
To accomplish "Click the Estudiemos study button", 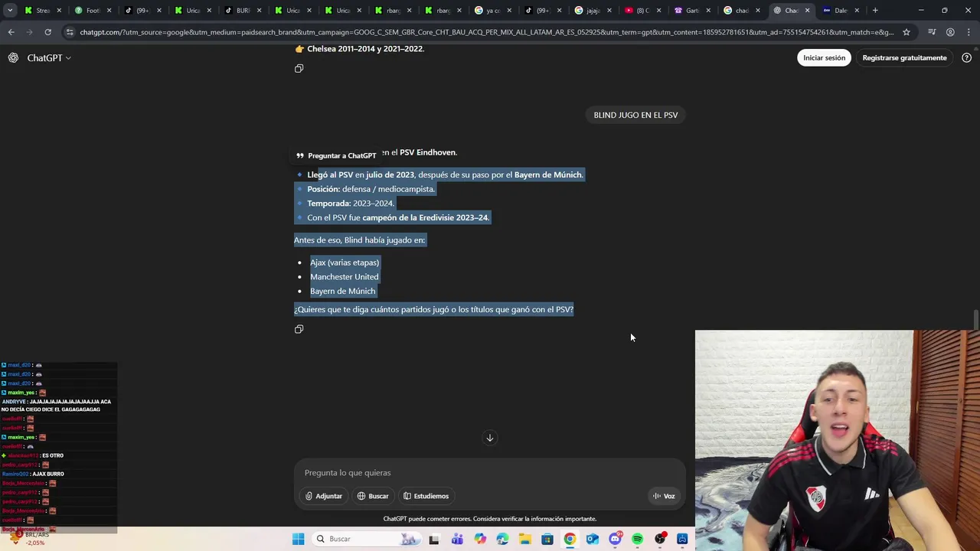I will pos(426,496).
